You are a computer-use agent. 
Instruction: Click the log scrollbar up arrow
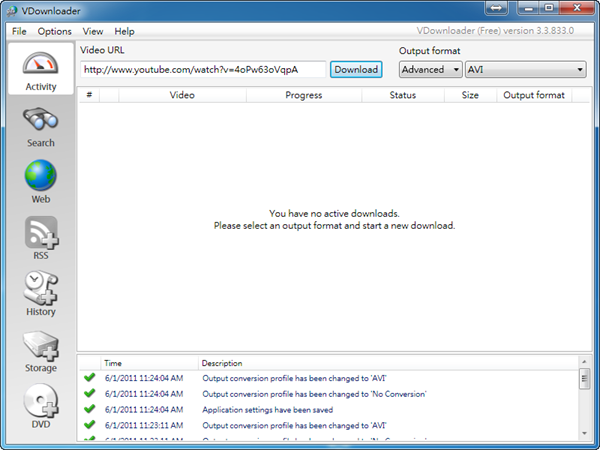click(x=584, y=362)
